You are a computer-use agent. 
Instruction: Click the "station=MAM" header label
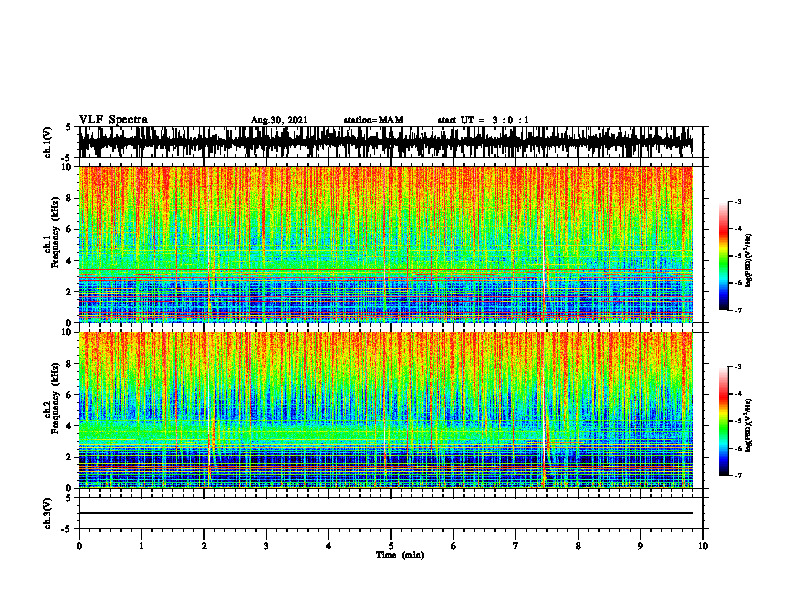(373, 120)
